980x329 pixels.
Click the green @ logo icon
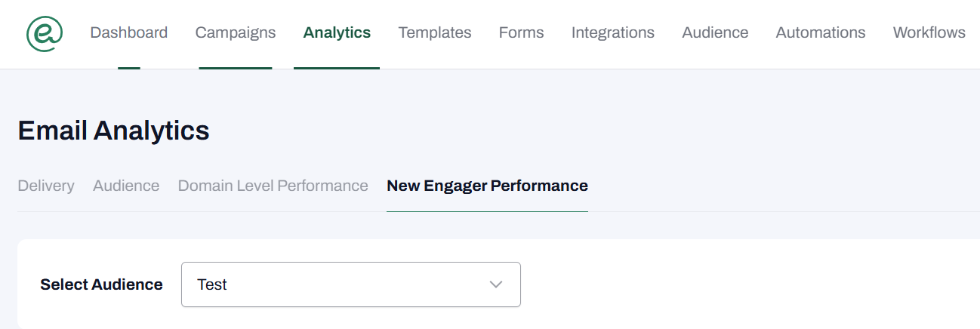44,33
